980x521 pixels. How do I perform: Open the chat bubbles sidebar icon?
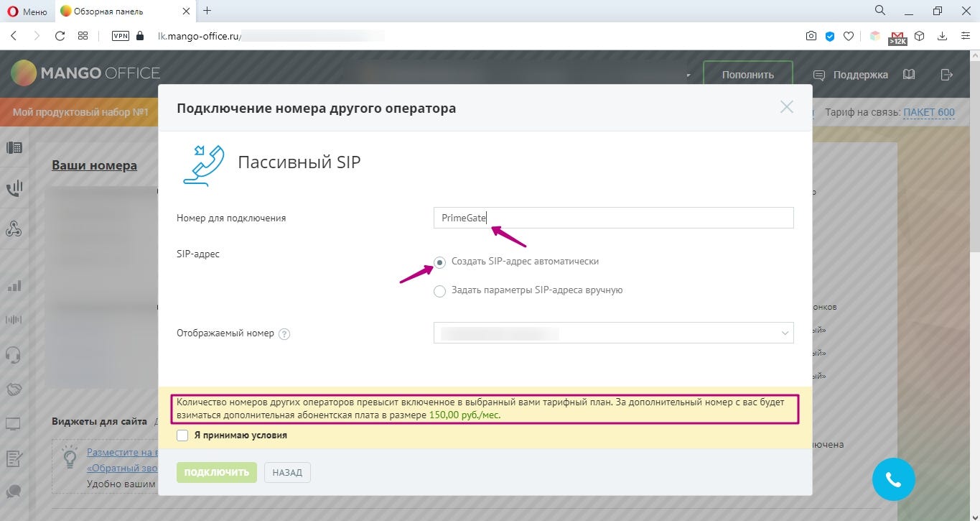coord(14,492)
